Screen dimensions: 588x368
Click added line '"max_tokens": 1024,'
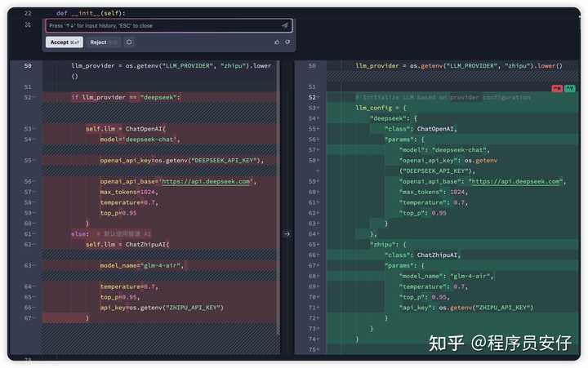pos(434,192)
